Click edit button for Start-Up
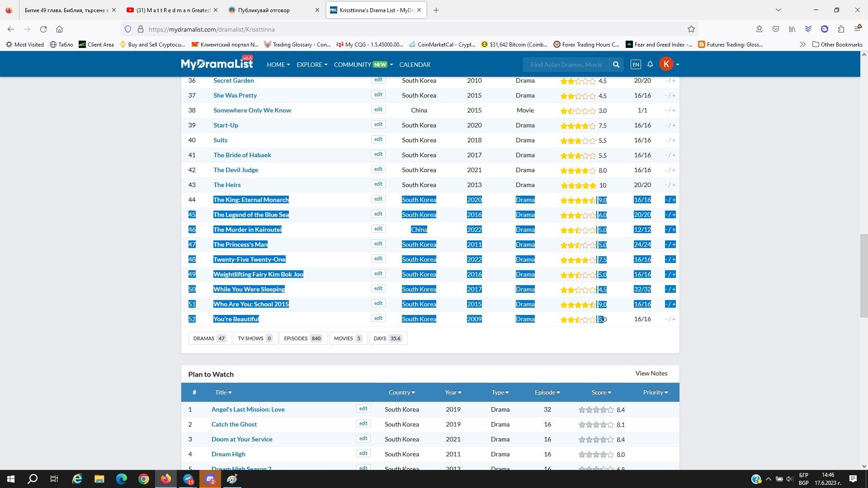Image resolution: width=868 pixels, height=488 pixels. pyautogui.click(x=378, y=124)
